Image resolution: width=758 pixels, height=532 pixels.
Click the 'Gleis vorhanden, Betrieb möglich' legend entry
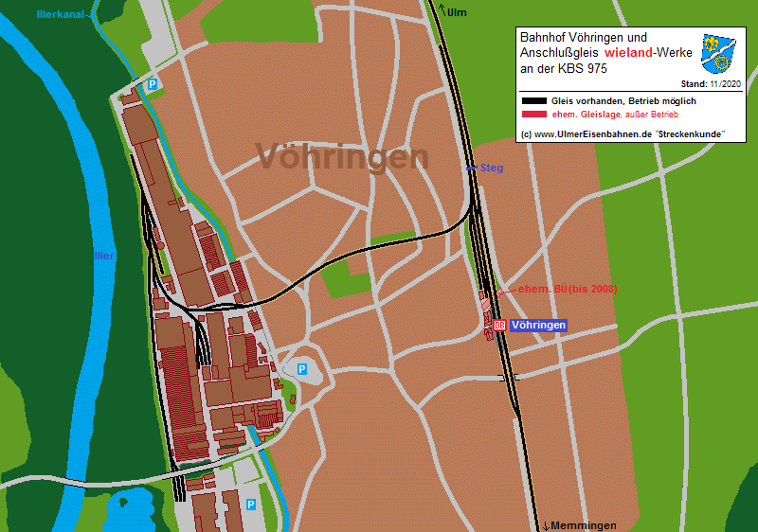click(x=623, y=100)
